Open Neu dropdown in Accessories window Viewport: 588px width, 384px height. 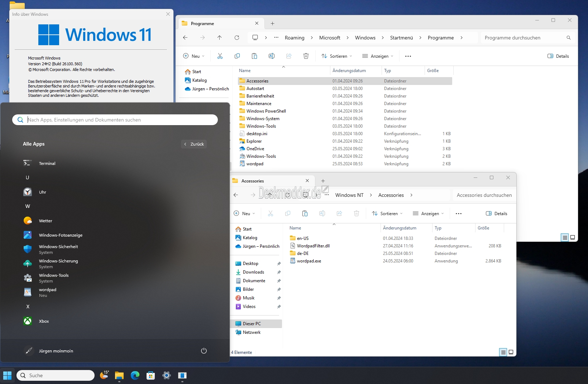coord(244,213)
